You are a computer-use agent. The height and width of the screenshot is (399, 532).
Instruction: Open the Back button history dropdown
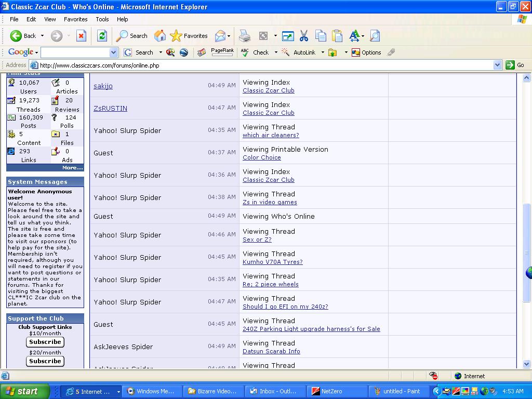[42, 36]
